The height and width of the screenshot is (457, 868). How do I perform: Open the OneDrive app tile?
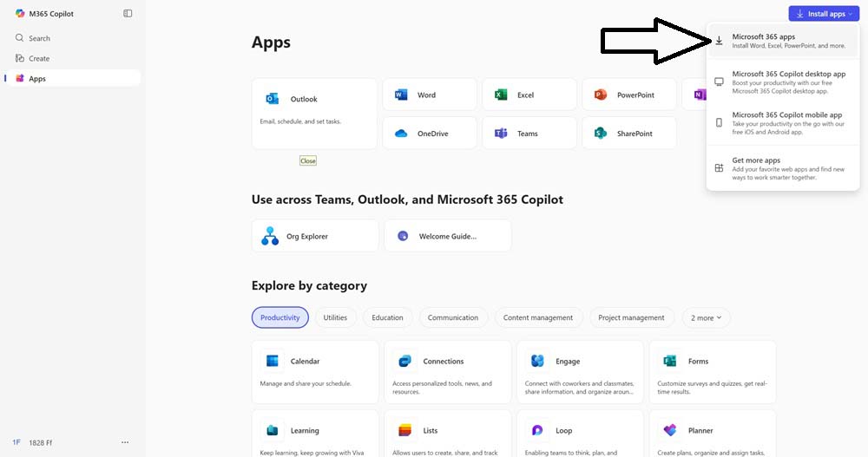coord(429,134)
